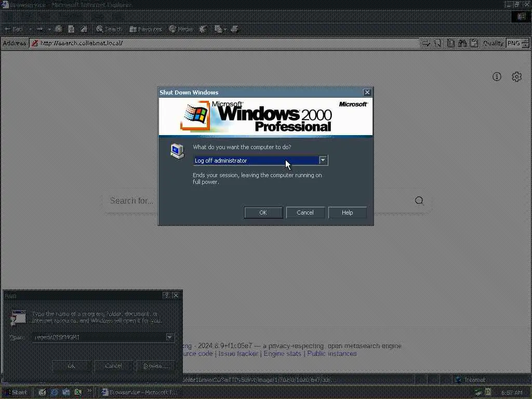The image size is (532, 399).
Task: Click the Go arrow icon after address bar
Action: coord(425,43)
